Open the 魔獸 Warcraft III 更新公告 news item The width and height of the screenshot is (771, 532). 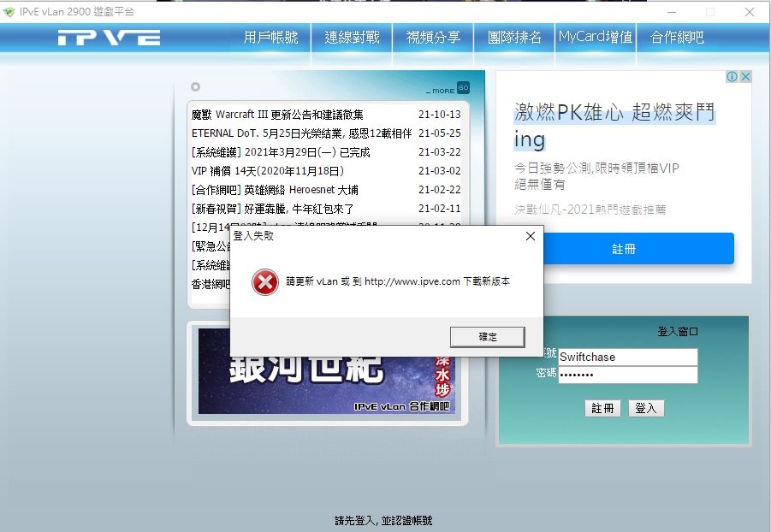click(x=277, y=115)
